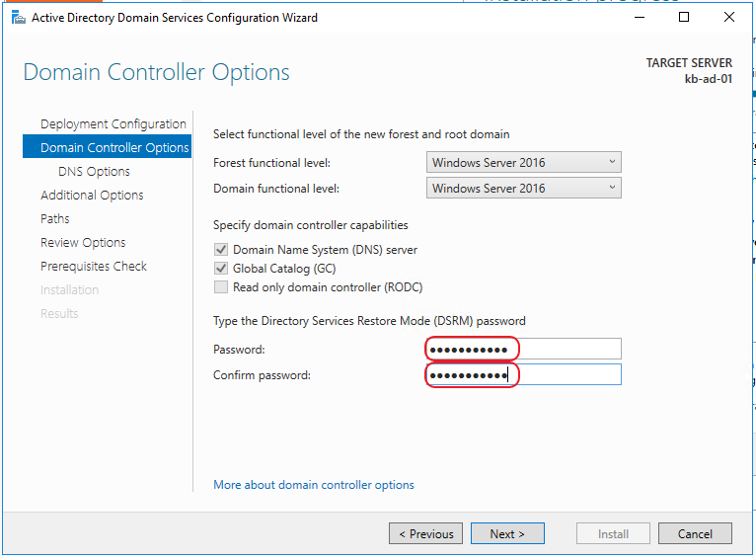Toggle Read only domain controller (RODC) checkbox
This screenshot has width=756, height=558.
click(x=221, y=287)
